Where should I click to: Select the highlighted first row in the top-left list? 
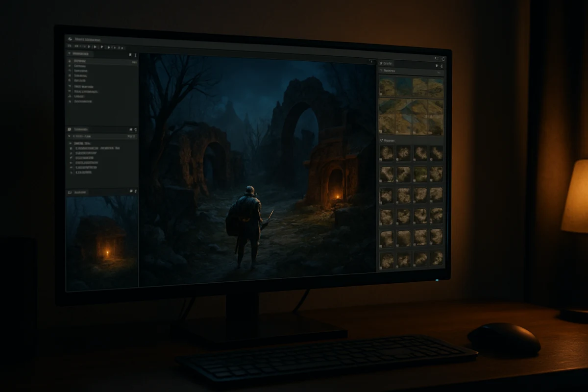[x=102, y=62]
